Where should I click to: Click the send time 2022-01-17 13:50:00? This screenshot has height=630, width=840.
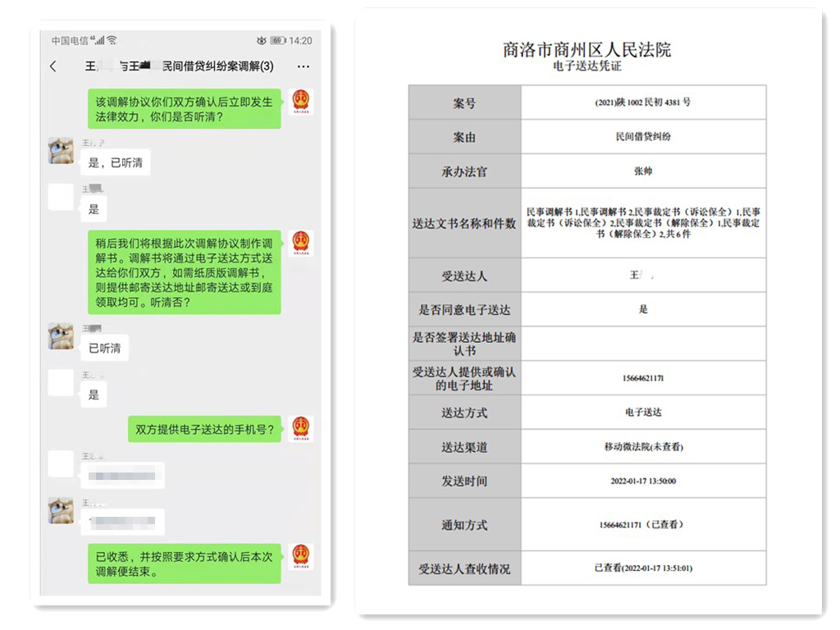click(643, 481)
